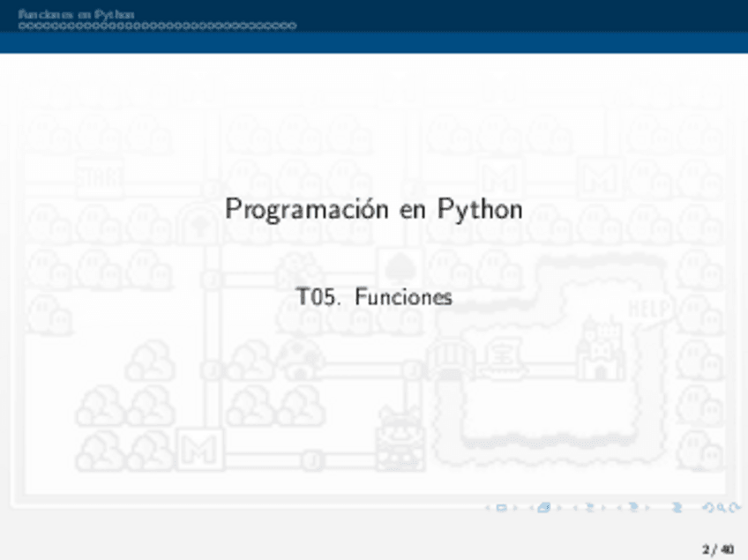Jump to previous frame with arrow left of frame icon
The width and height of the screenshot is (748, 560).
coord(530,507)
